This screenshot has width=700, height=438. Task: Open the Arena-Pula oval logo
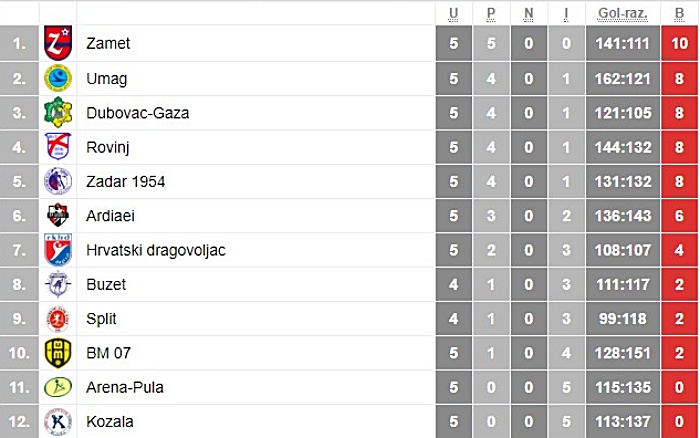[x=58, y=387]
